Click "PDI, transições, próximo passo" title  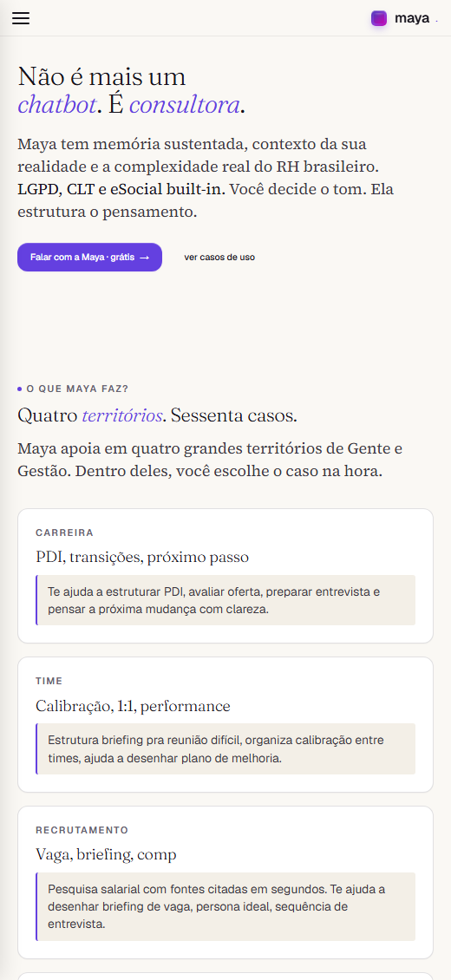coord(142,557)
